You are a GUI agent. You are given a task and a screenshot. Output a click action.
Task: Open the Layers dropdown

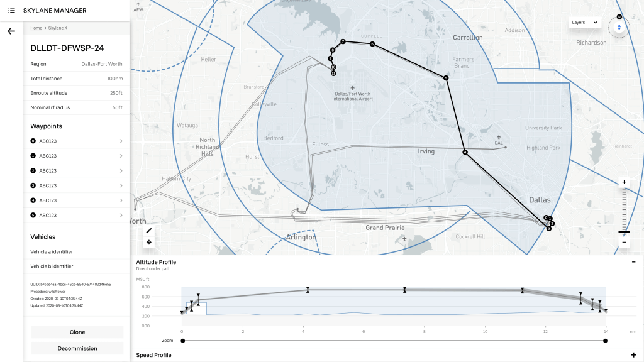pos(584,23)
